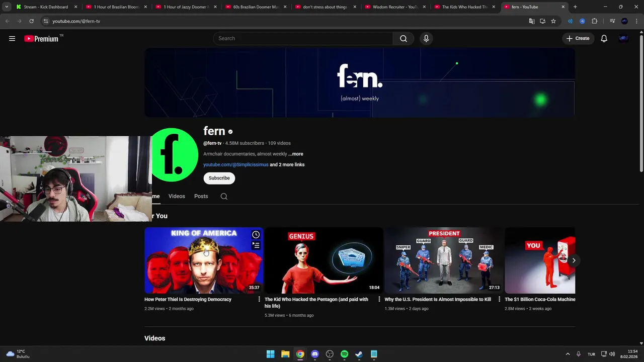This screenshot has height=362, width=644.
Task: Open Discord from the taskbar
Action: coord(315,354)
